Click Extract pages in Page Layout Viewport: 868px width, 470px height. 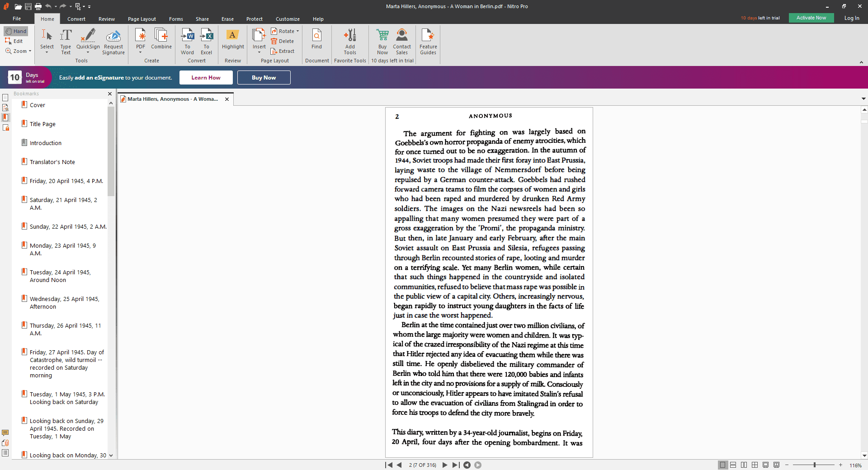click(x=283, y=51)
